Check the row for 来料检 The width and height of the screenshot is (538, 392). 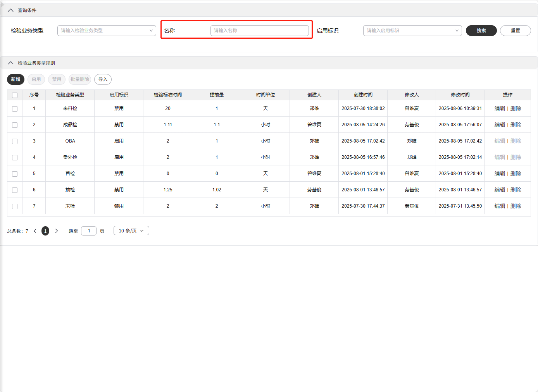tap(15, 109)
